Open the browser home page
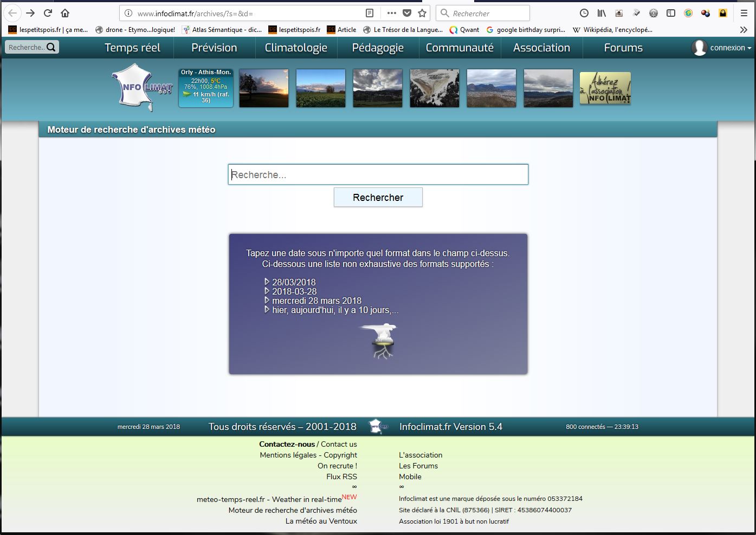The image size is (756, 535). pyautogui.click(x=65, y=13)
